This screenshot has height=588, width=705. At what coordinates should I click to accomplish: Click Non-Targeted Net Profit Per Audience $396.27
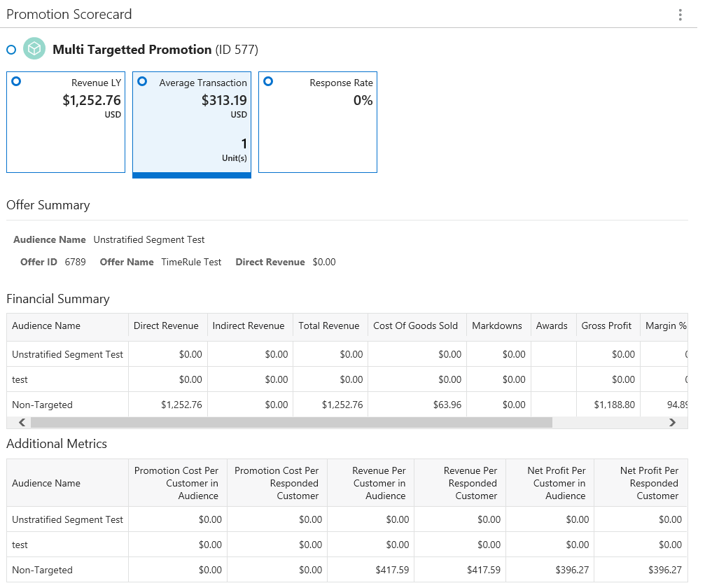click(572, 570)
